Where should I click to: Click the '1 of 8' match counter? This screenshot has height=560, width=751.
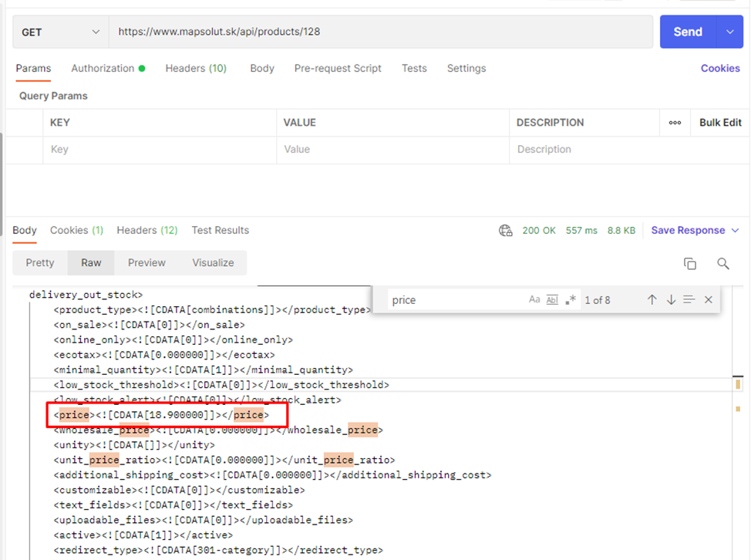tap(598, 300)
